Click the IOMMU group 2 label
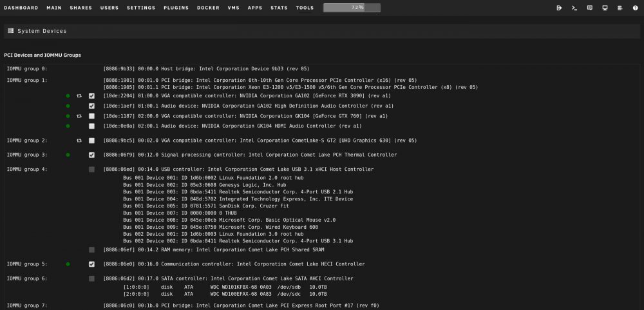 [x=27, y=140]
